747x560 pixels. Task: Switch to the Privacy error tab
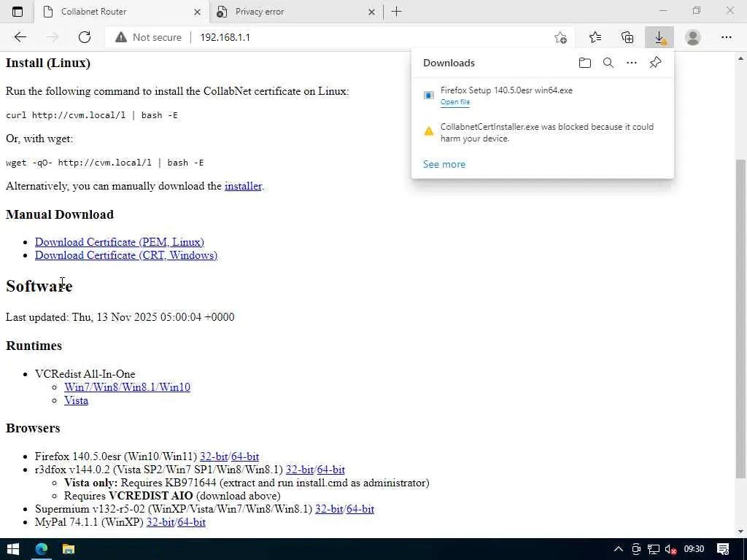[295, 12]
